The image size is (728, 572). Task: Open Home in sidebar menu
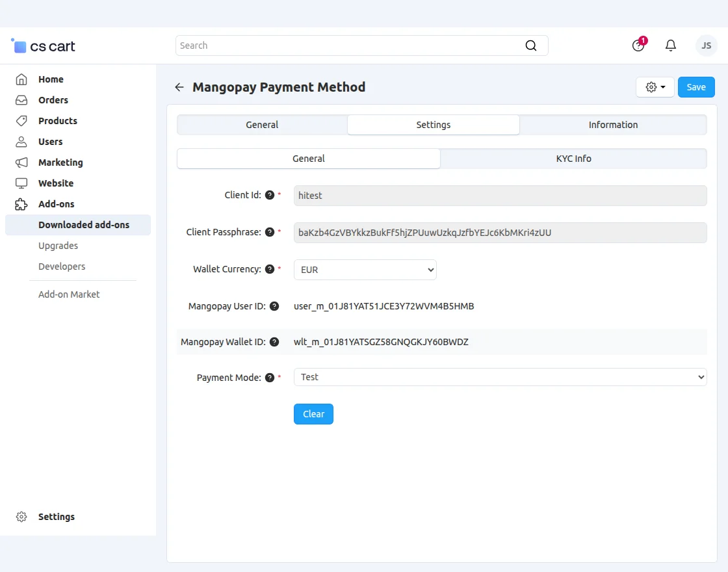point(51,79)
